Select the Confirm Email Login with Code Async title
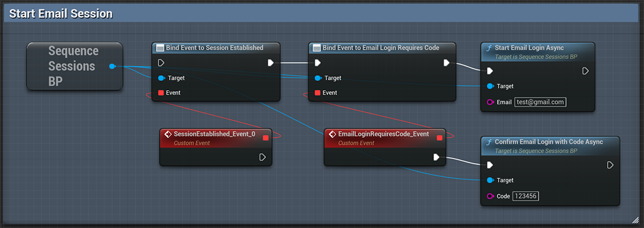Viewport: 644px width, 228px height. pyautogui.click(x=549, y=142)
